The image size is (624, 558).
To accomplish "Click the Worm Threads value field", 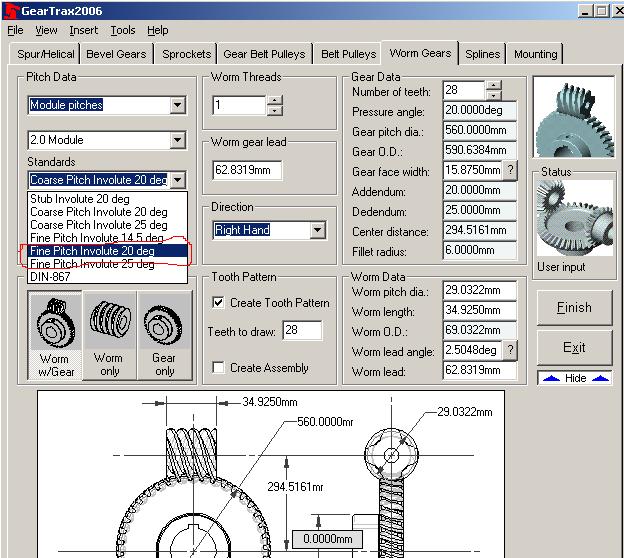I will (239, 105).
